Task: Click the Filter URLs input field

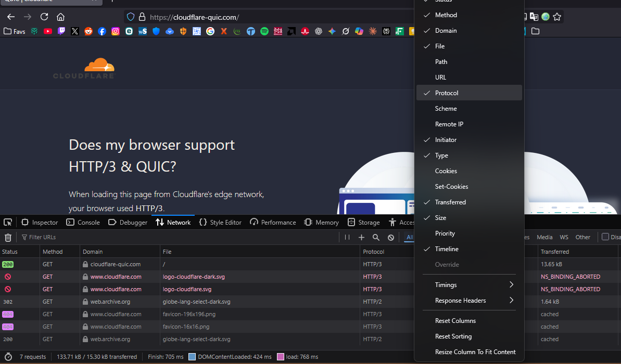Action: pyautogui.click(x=178, y=238)
